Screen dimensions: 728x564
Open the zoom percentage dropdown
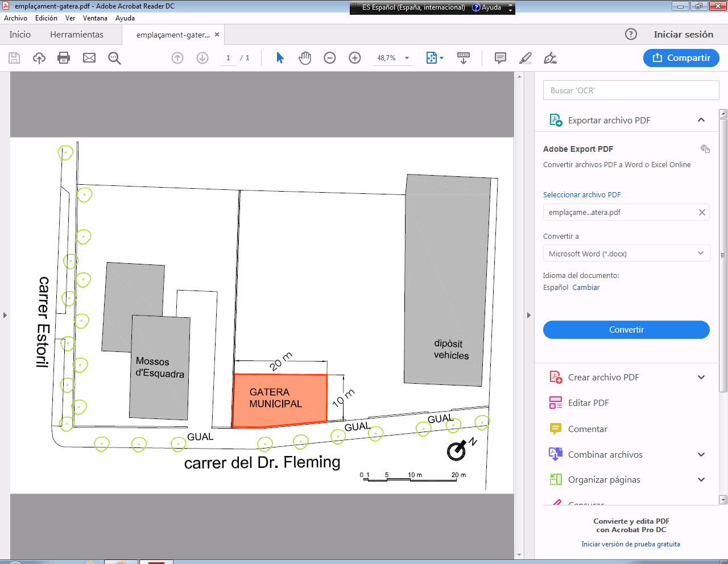pos(407,58)
